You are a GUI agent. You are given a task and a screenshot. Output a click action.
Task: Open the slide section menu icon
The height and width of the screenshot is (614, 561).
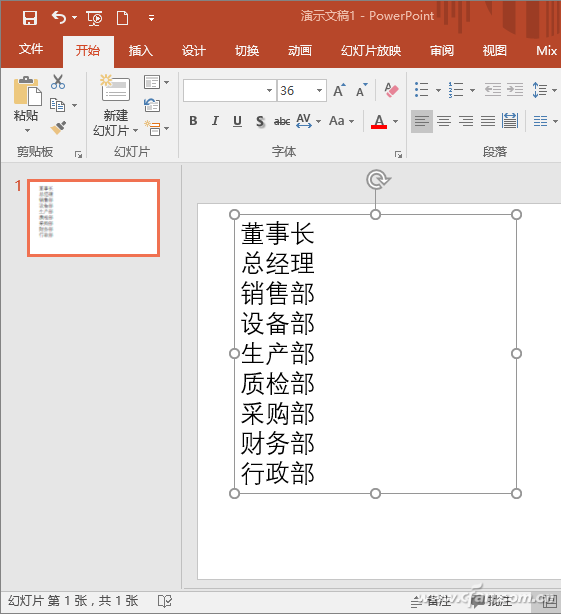[152, 128]
